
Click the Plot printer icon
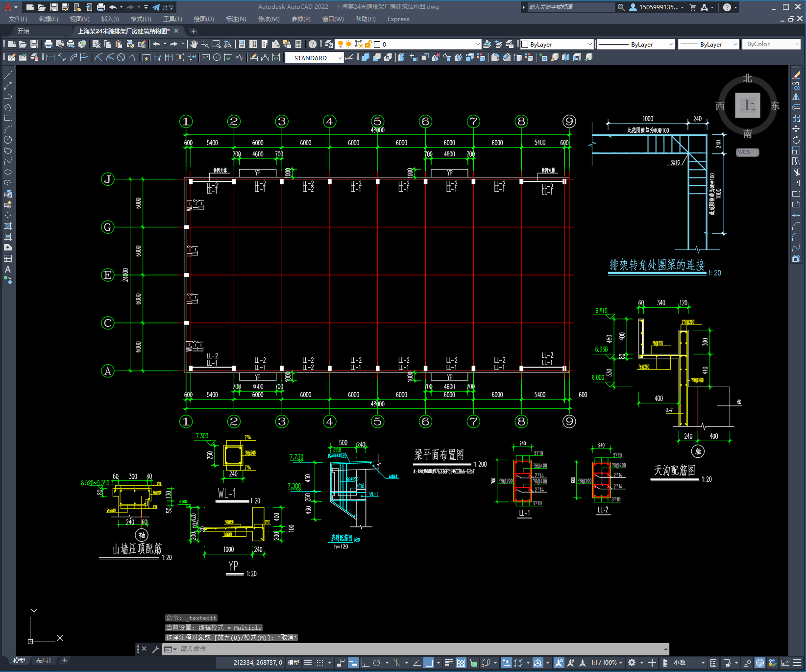coord(48,44)
